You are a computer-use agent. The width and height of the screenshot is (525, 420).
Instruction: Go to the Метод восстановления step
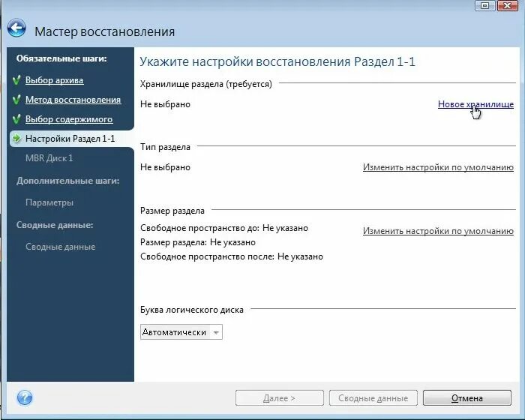(73, 100)
